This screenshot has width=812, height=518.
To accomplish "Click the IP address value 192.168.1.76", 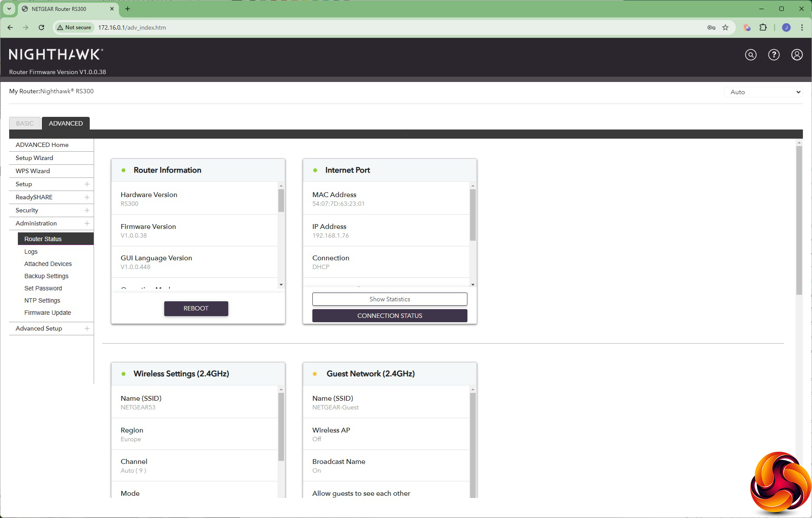I will pos(331,235).
